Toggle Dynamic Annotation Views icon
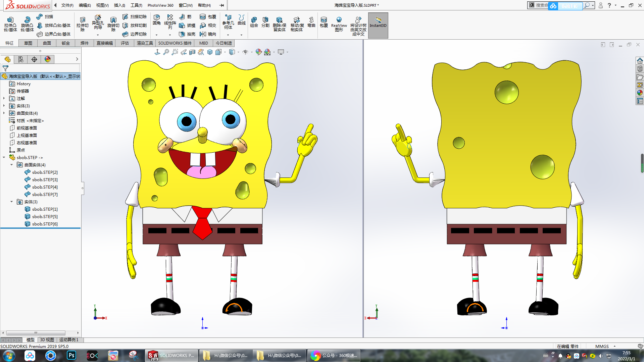Viewport: 644px width, 362px height. coord(201,52)
